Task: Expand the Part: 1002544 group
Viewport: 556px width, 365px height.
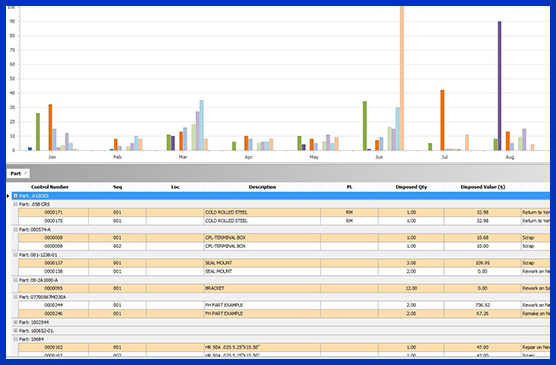Action: pyautogui.click(x=15, y=322)
